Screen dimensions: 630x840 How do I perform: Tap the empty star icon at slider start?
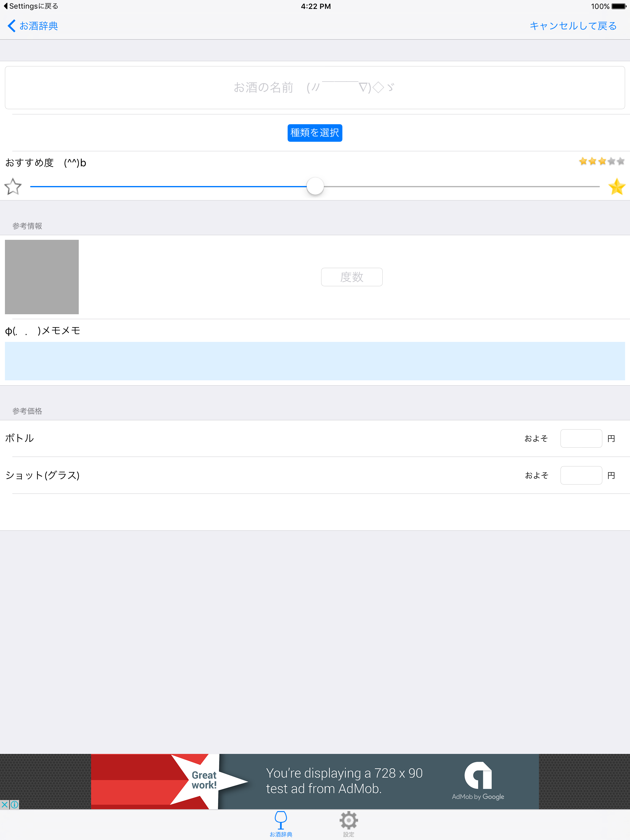pyautogui.click(x=13, y=186)
